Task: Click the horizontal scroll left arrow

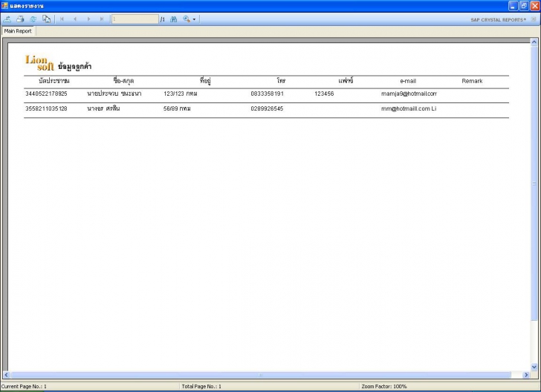Action: (x=6, y=375)
